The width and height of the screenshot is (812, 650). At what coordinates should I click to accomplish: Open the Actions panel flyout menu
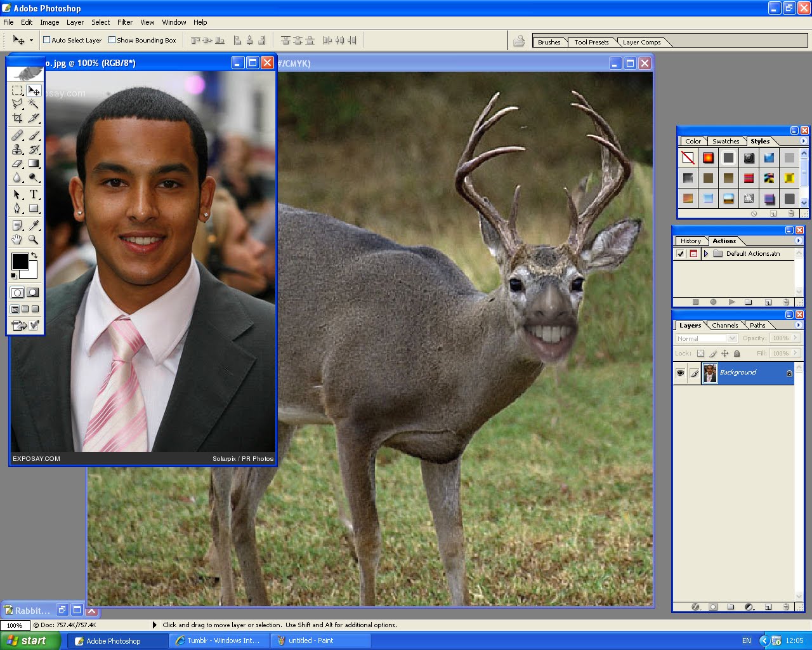tap(798, 241)
